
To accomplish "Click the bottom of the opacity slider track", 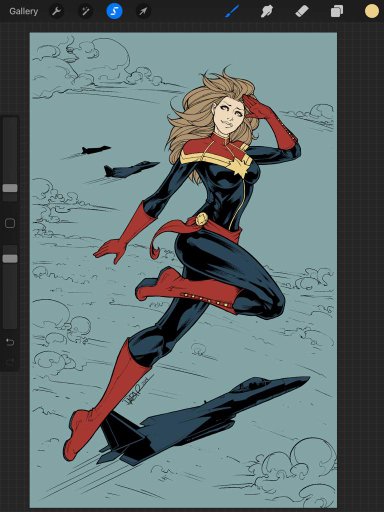I will (x=10, y=326).
